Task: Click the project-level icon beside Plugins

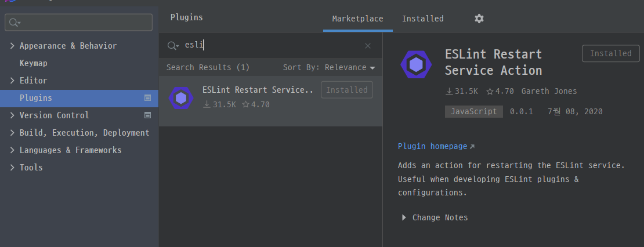Action: 147,97
